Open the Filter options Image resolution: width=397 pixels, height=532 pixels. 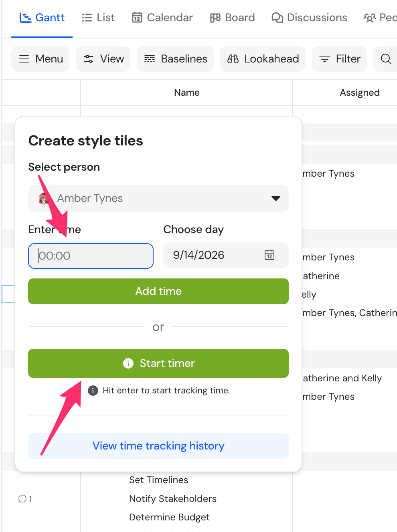(339, 59)
